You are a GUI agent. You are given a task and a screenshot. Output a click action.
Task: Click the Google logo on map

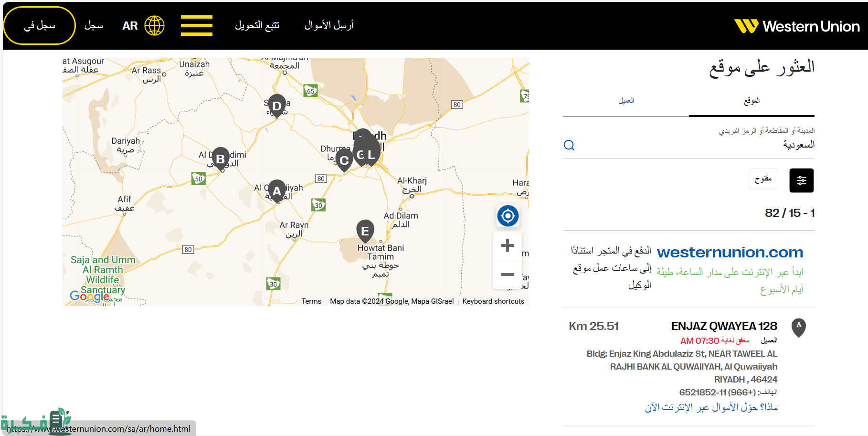tap(89, 296)
